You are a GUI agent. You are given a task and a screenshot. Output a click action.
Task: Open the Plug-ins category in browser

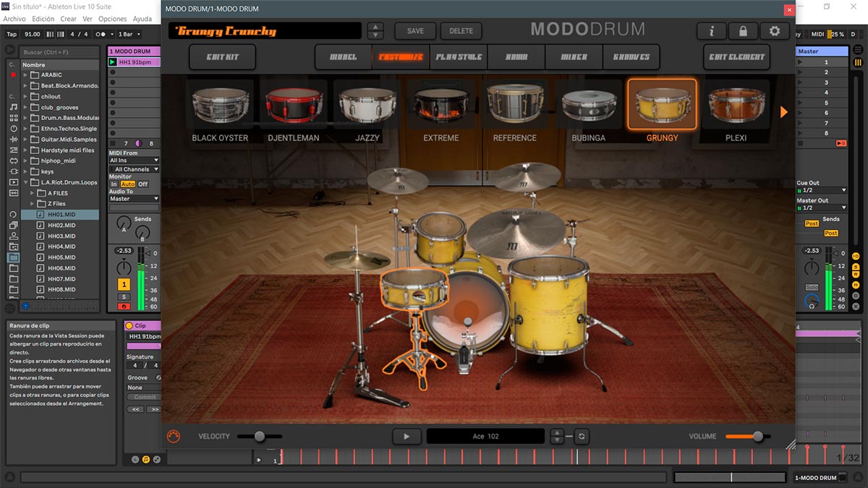(x=13, y=171)
